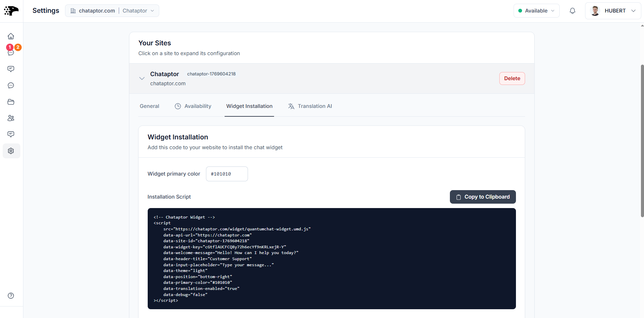Click inside the installation script code block

(x=332, y=258)
